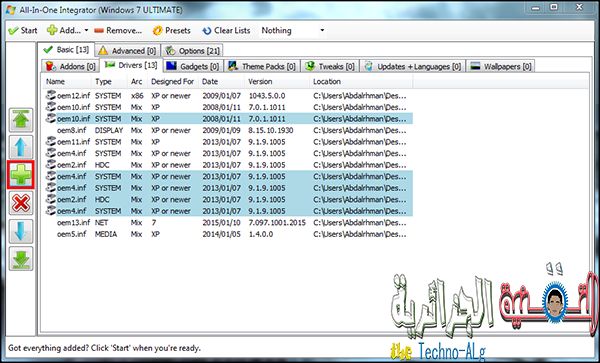Select the oem5.inf MEDIA driver row
Image resolution: width=600 pixels, height=363 pixels.
[x=228, y=234]
